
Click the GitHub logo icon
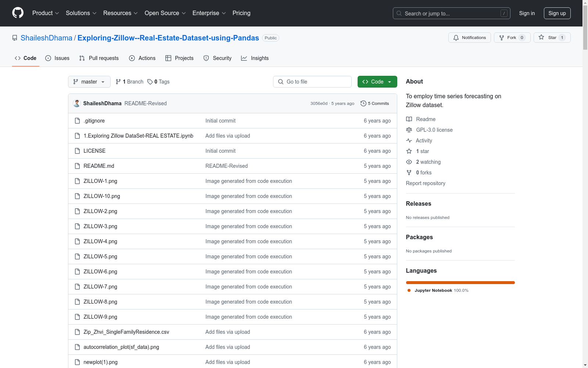pos(18,13)
